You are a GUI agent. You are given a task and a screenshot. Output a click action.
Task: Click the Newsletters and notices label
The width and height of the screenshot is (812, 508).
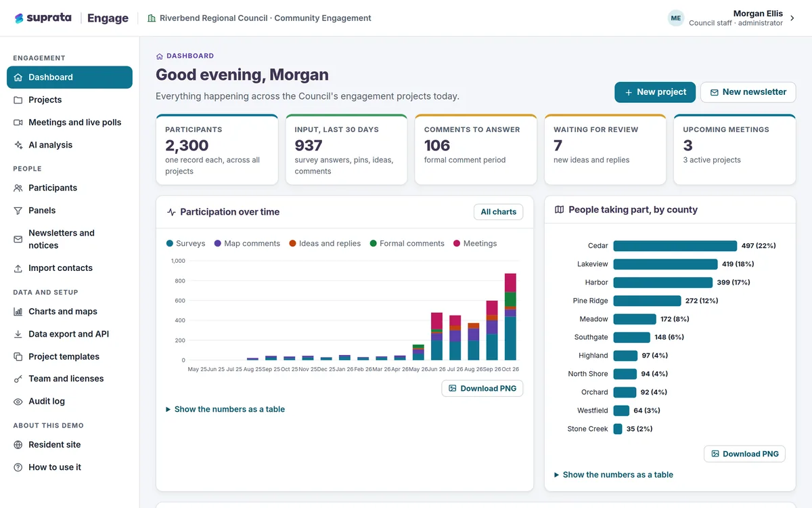click(x=62, y=239)
